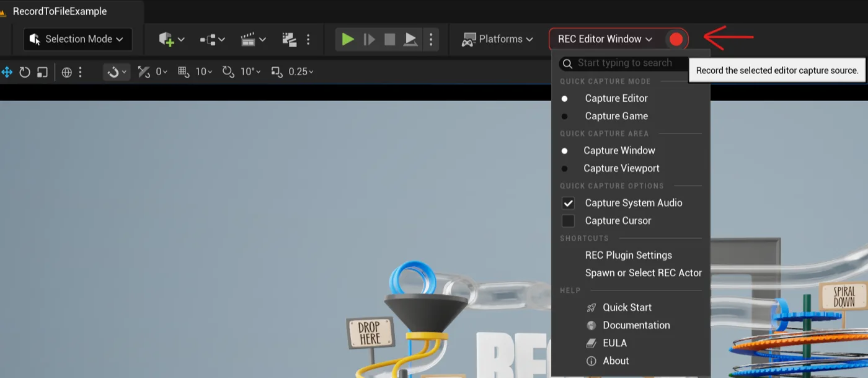The height and width of the screenshot is (378, 868).
Task: Select the Translate (move) tool
Action: click(7, 72)
